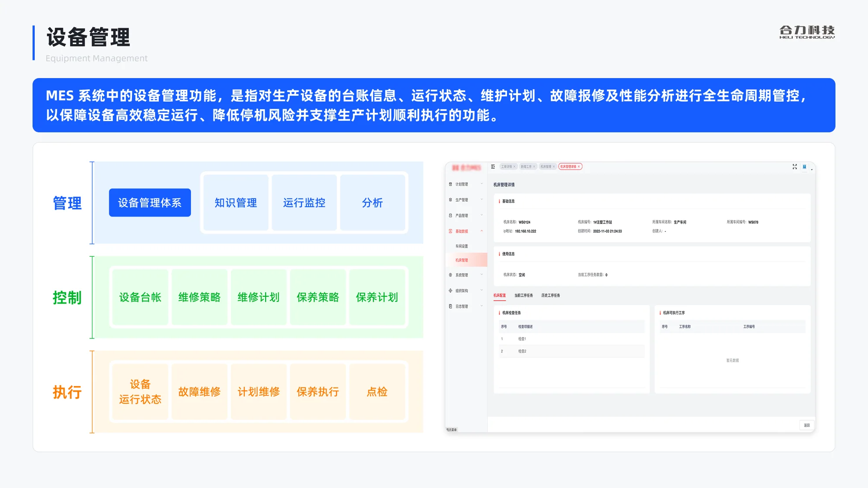Click the 暂无数据 empty placeholder
The image size is (868, 488).
point(733,360)
